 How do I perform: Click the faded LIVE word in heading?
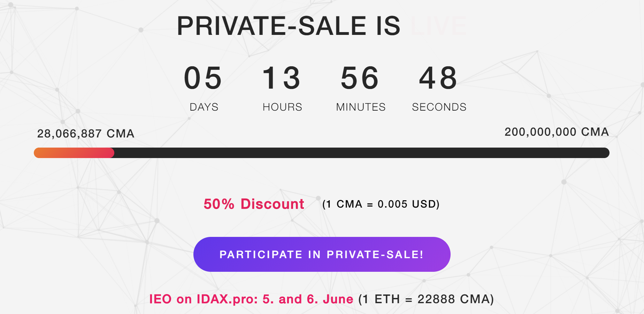point(438,26)
